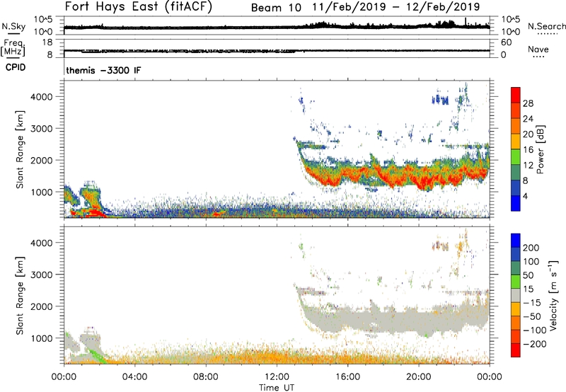The width and height of the screenshot is (566, 392).
Task: Click the 'Nave' legend label
Action: (538, 50)
